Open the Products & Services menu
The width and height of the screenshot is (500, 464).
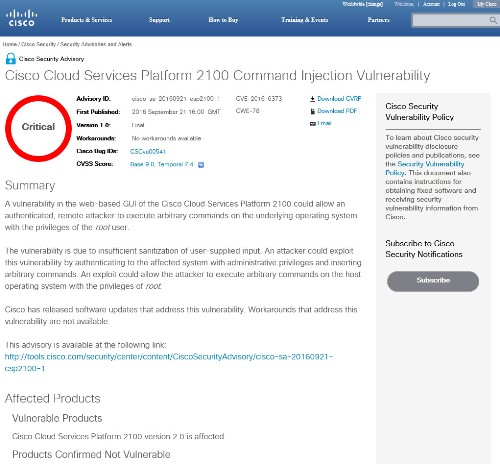(87, 20)
